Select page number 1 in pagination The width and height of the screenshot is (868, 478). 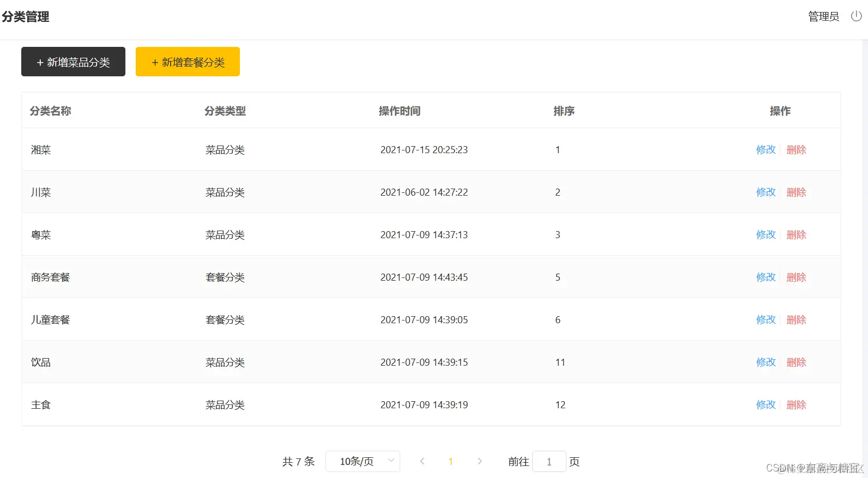[x=450, y=462]
